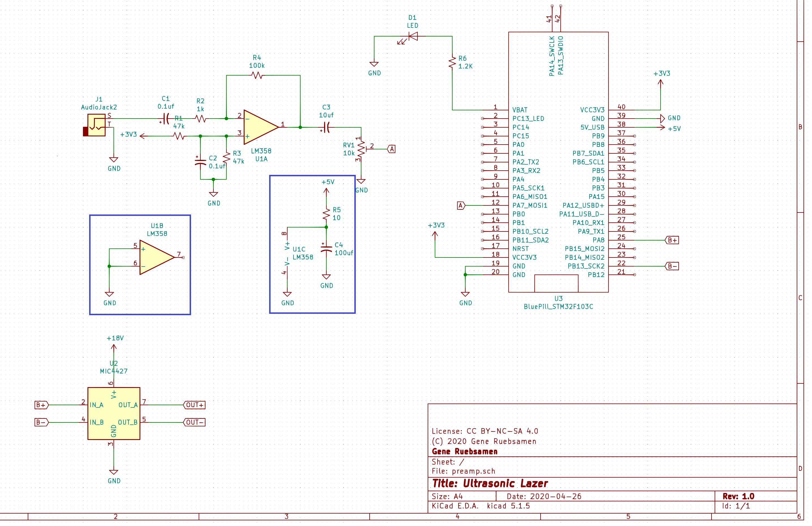This screenshot has width=812, height=526.
Task: Select the NRST pin name on U3
Action: 521,249
